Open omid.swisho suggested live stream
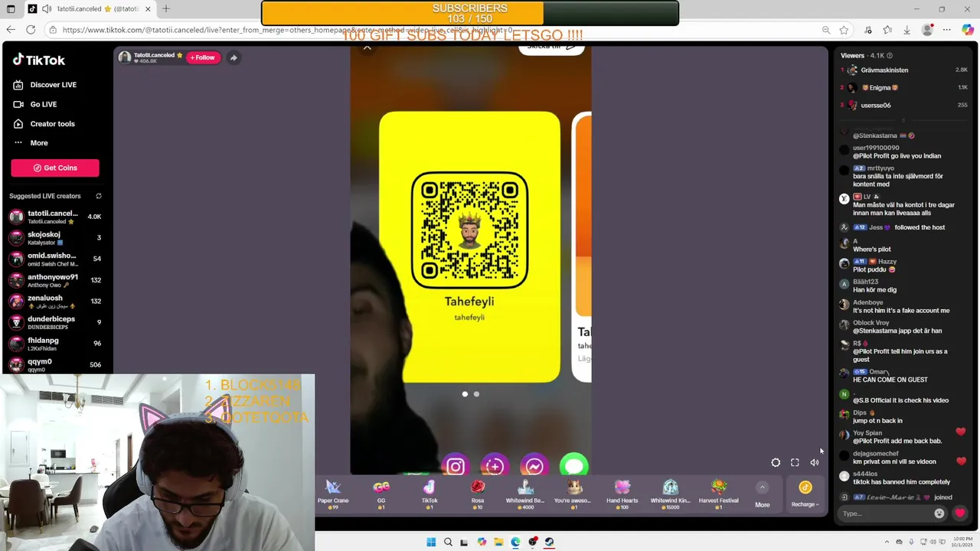 coord(55,259)
